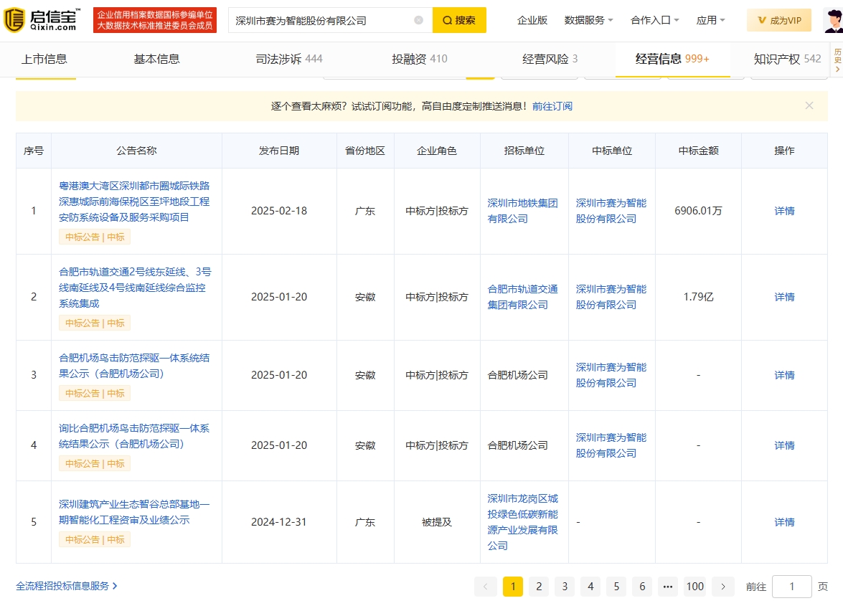Open the 应用 dropdown
This screenshot has height=616, width=843.
(x=710, y=20)
